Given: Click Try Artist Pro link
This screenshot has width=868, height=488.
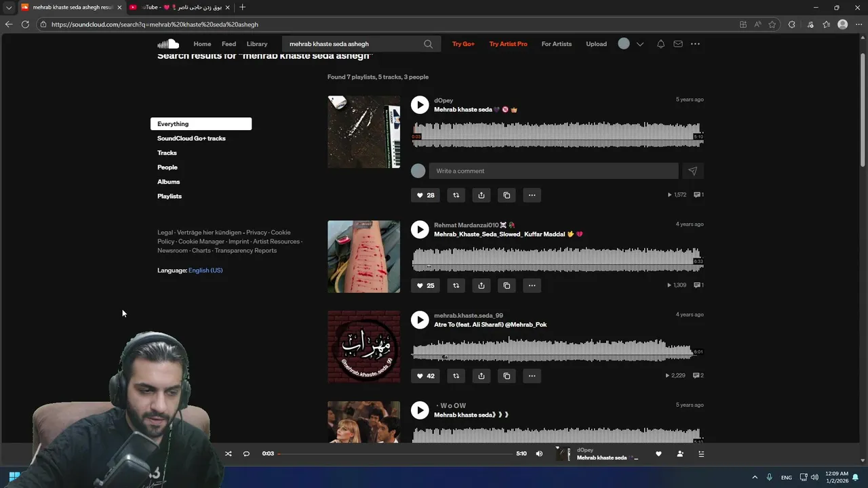Looking at the screenshot, I should 508,44.
